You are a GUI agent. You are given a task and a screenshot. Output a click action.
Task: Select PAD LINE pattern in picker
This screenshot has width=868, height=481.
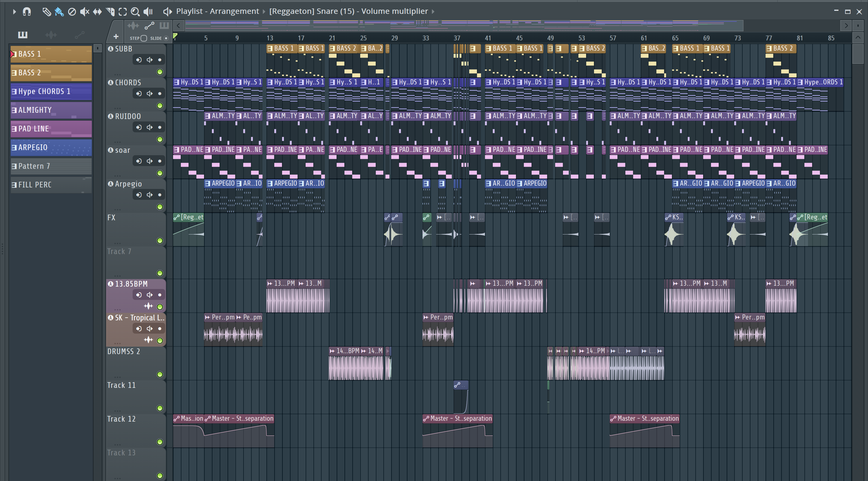click(51, 129)
